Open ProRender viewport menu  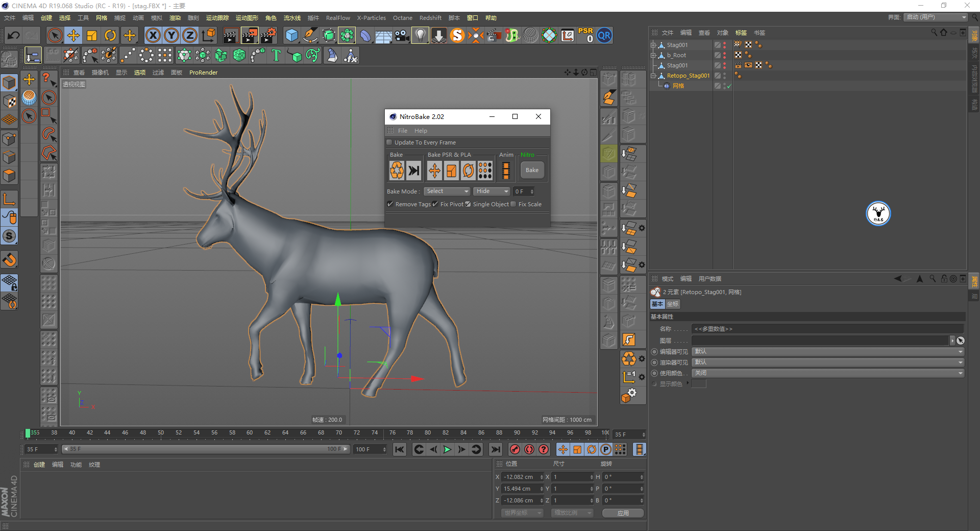203,73
